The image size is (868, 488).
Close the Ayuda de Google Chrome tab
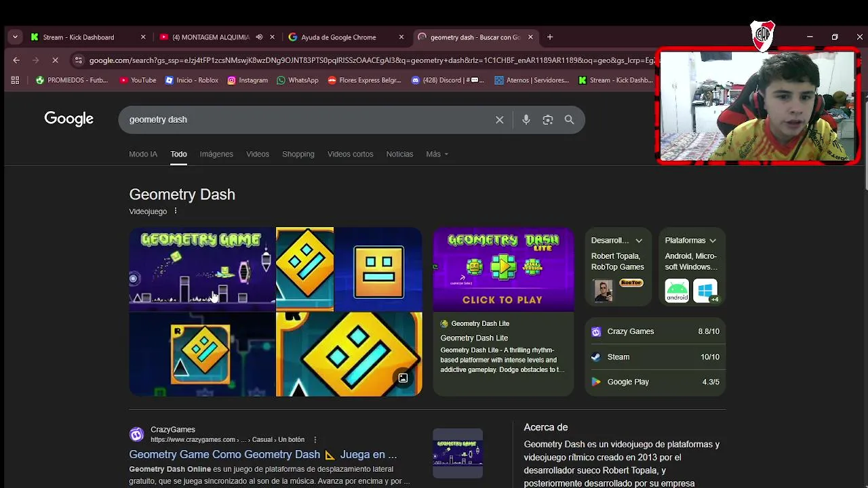[x=401, y=37]
